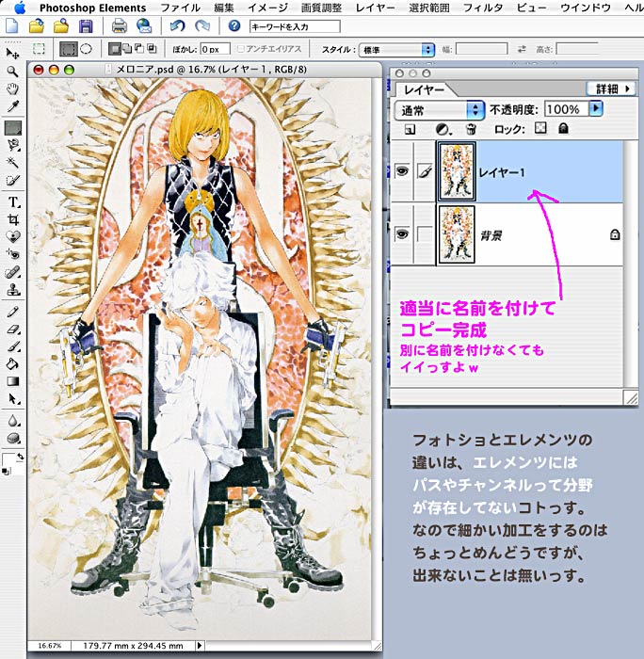644x659 pixels.
Task: Click the Open folder icon
Action: click(x=37, y=26)
